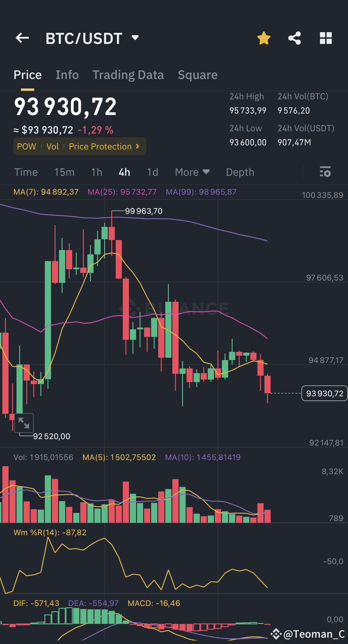Switch chart timeframe to 1d
348x644 pixels.
pyautogui.click(x=152, y=172)
